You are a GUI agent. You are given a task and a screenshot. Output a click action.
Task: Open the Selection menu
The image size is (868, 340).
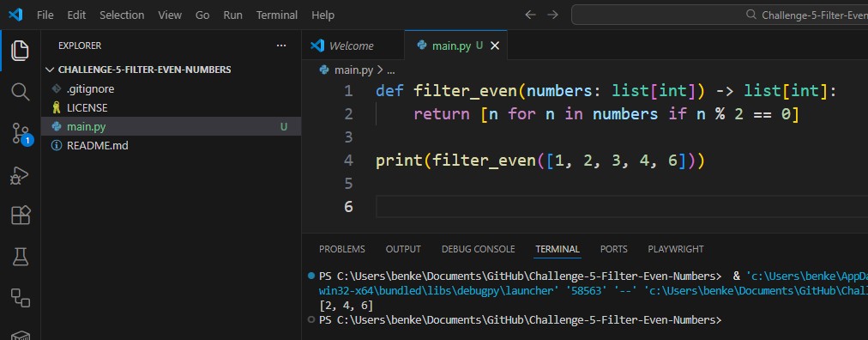[121, 15]
